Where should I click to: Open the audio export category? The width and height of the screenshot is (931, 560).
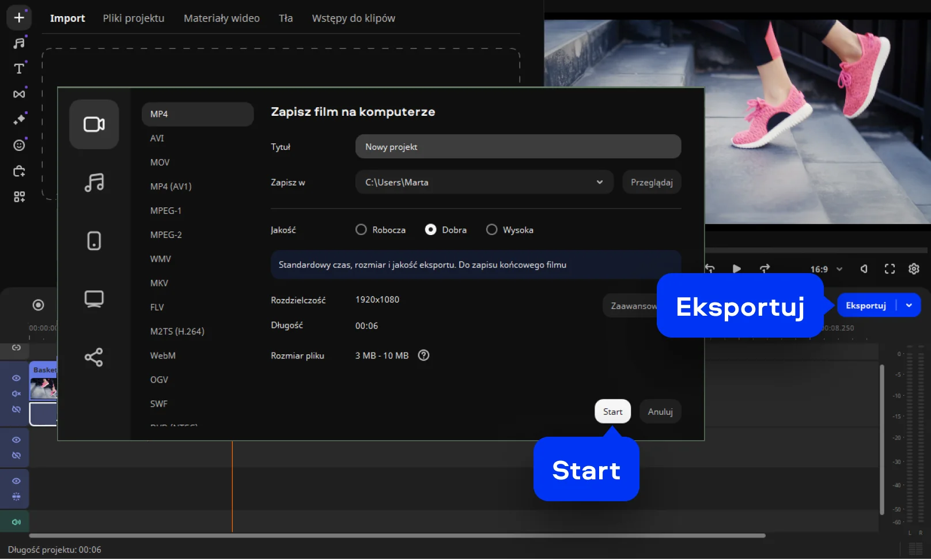click(94, 183)
